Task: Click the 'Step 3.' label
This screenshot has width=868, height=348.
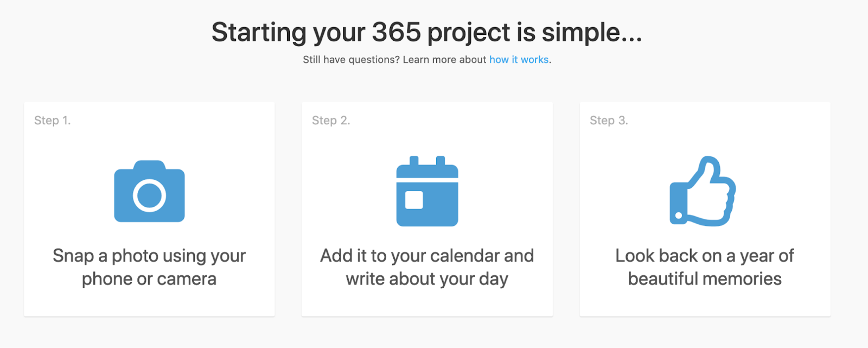Action: (609, 121)
